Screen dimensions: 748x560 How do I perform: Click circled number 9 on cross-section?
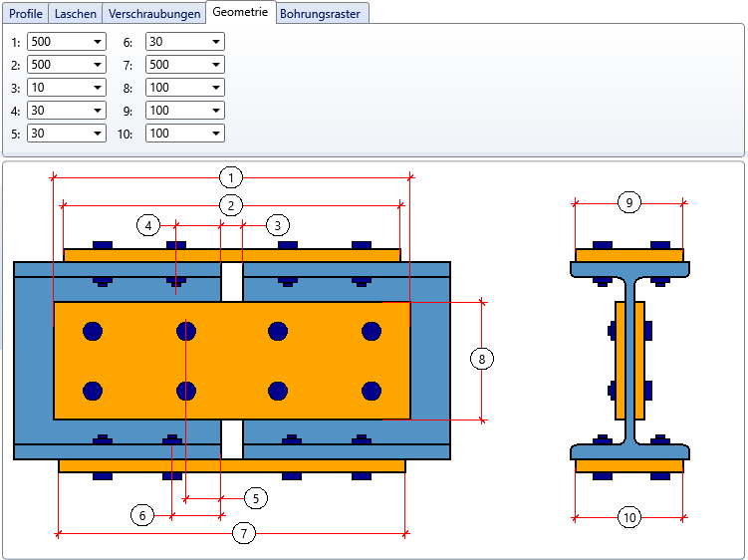coord(628,202)
